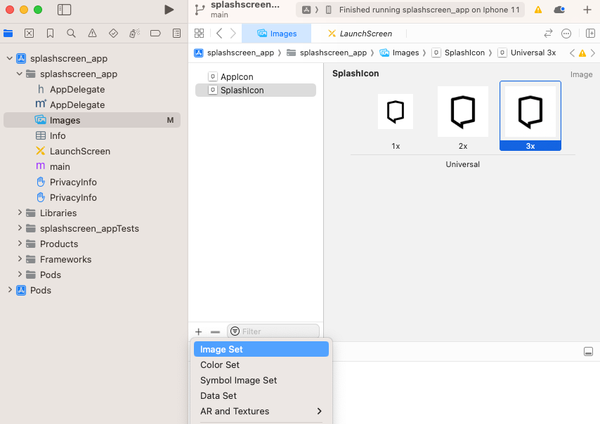Choose Image Set from the popup menu

pos(260,349)
